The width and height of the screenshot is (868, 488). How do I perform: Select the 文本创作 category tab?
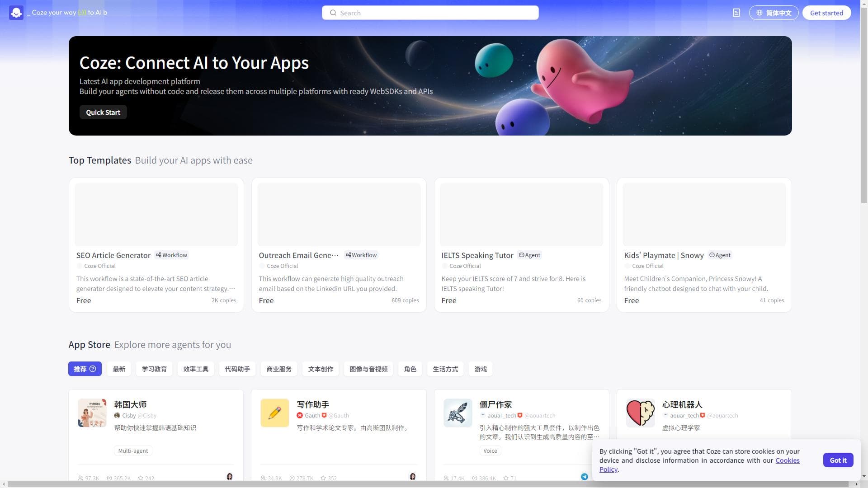tap(321, 369)
